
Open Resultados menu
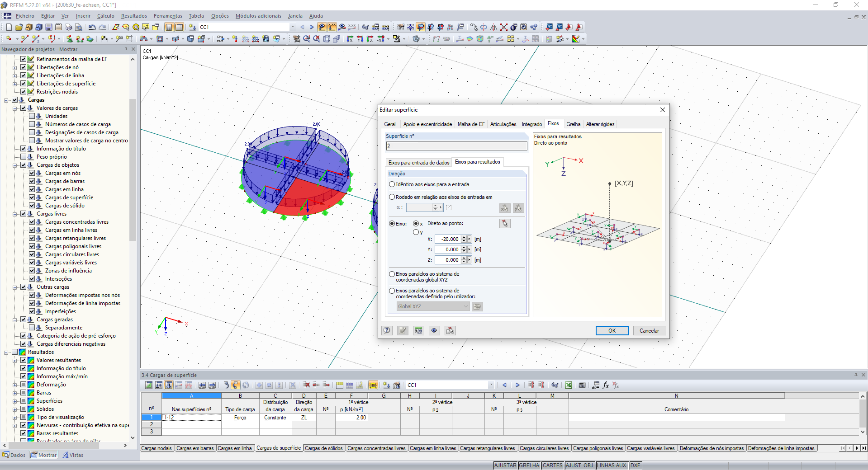coord(134,16)
